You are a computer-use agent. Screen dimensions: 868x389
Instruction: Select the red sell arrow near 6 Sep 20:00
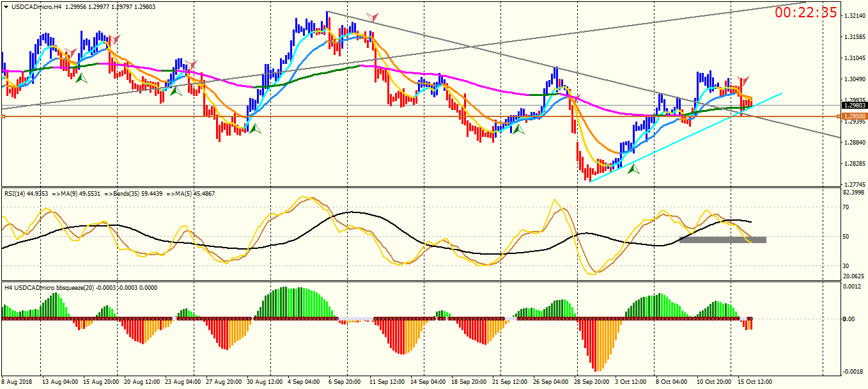(371, 17)
